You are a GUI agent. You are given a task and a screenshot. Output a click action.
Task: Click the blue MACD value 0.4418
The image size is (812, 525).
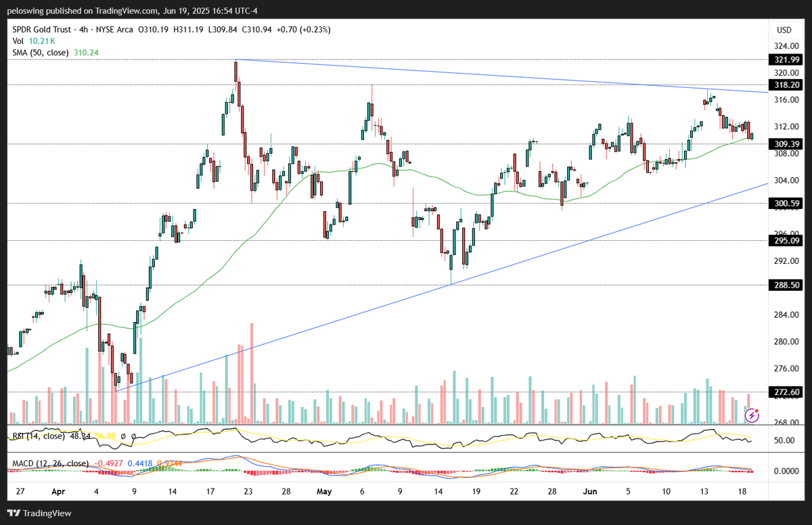click(x=139, y=463)
